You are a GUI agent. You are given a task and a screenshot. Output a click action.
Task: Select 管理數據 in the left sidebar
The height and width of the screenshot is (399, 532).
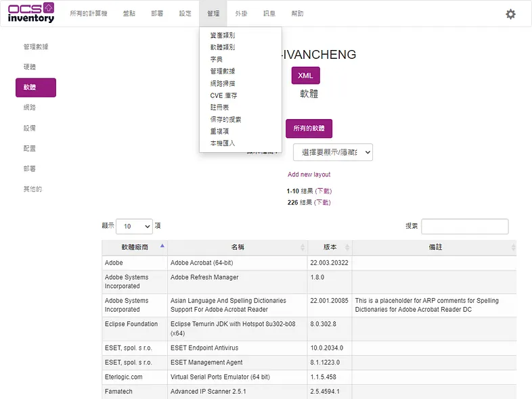point(36,47)
